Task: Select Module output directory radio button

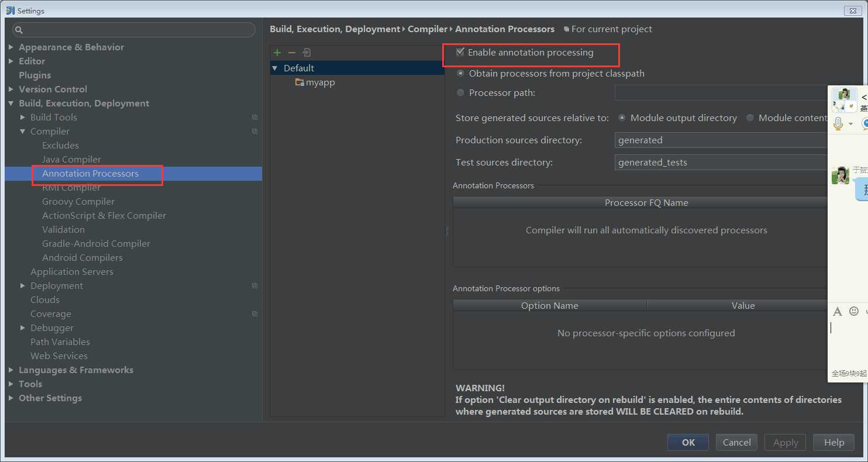Action: point(622,118)
